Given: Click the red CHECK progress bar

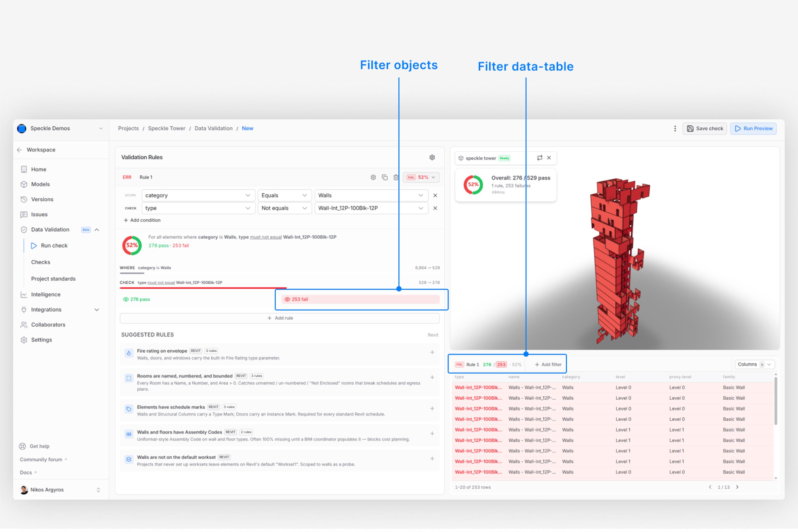Looking at the screenshot, I should [203, 288].
